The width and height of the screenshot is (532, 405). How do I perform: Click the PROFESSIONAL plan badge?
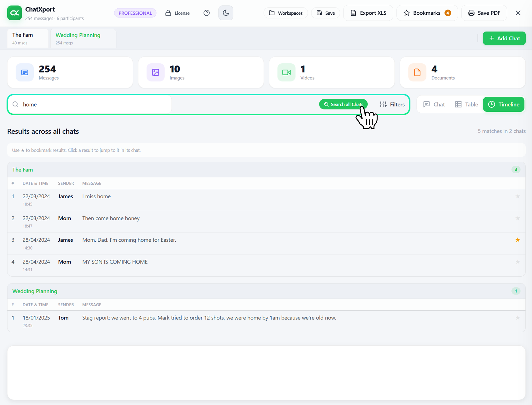pos(135,13)
